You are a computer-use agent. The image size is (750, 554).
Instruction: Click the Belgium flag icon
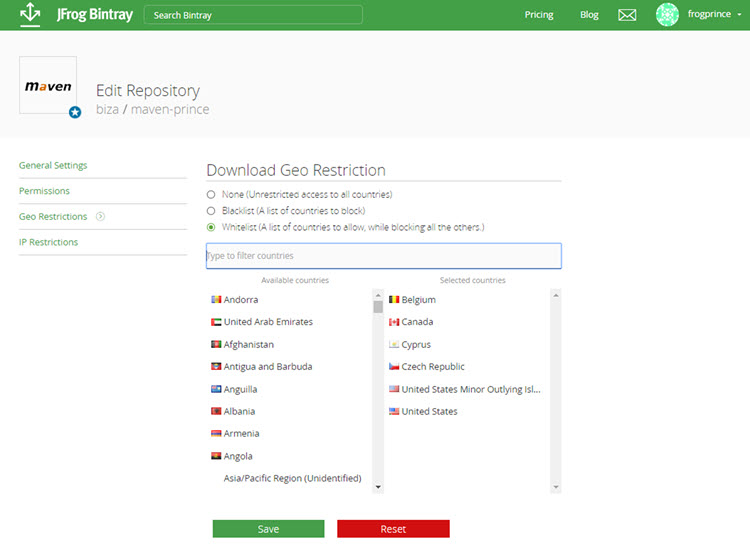click(394, 299)
